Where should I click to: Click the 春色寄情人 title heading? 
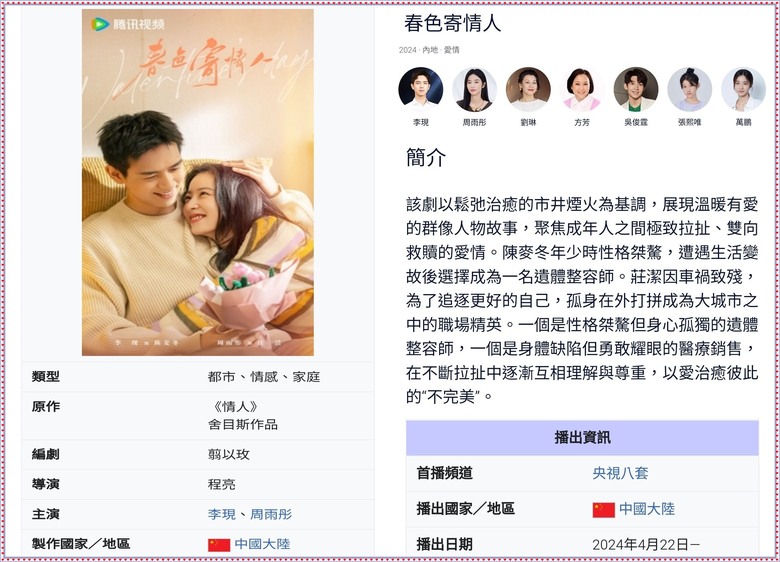click(452, 23)
